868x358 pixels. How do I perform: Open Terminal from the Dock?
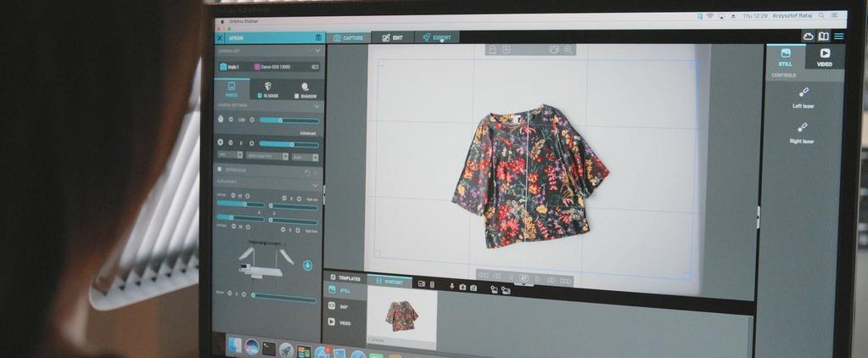[x=269, y=349]
